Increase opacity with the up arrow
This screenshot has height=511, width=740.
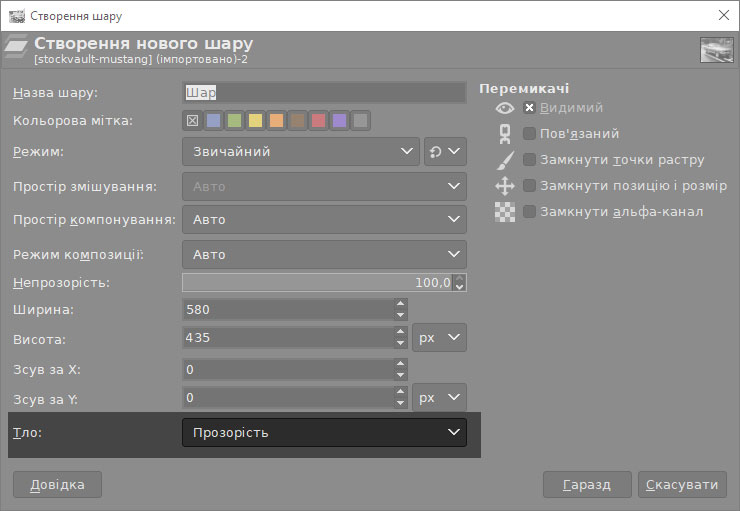pos(460,278)
